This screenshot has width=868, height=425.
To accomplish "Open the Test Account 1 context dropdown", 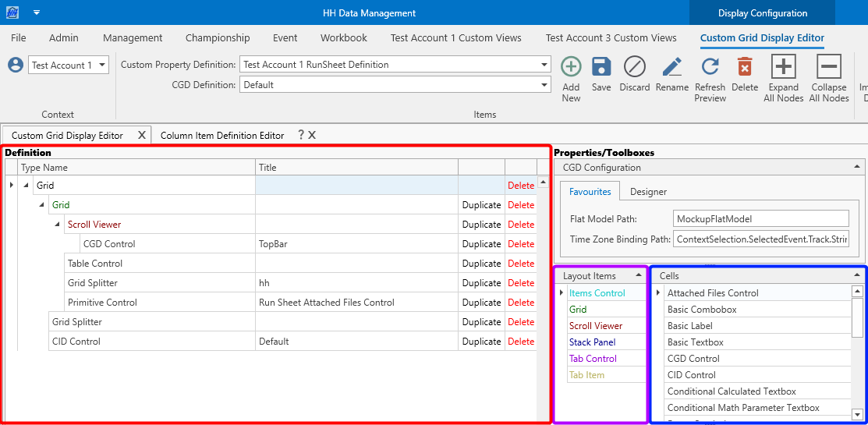I will click(x=102, y=65).
